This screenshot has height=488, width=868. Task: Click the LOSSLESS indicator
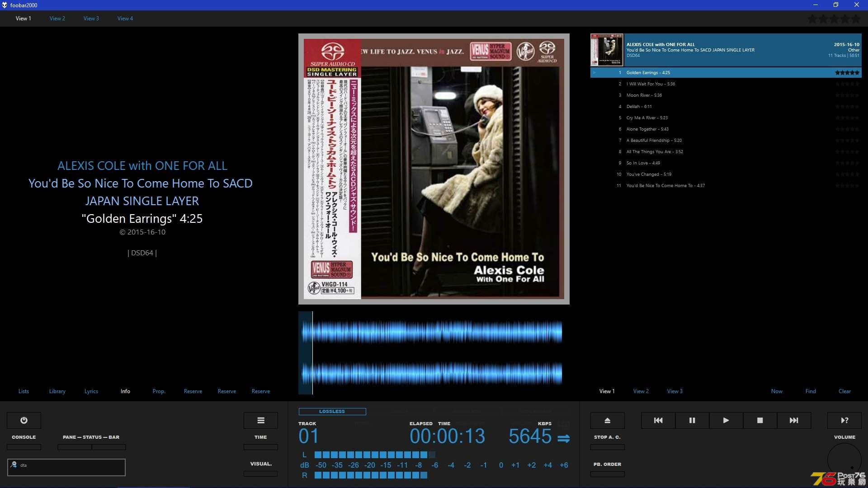tap(332, 412)
